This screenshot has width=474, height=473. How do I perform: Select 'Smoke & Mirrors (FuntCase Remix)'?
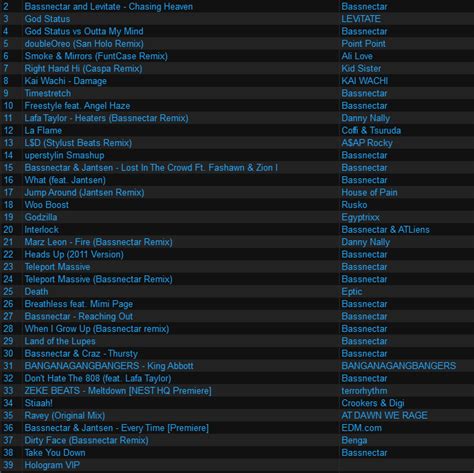pyautogui.click(x=96, y=56)
